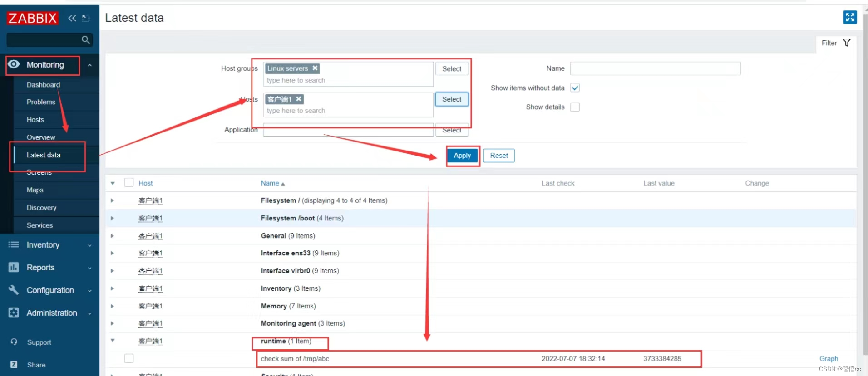Check the 'check sum of /tmp/abc' item checkbox
868x376 pixels.
[x=129, y=358]
